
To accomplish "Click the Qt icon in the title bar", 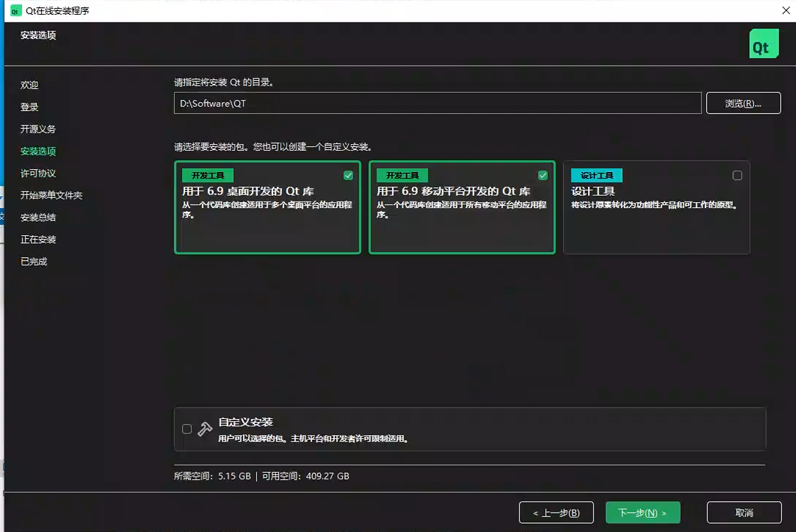I will point(15,11).
